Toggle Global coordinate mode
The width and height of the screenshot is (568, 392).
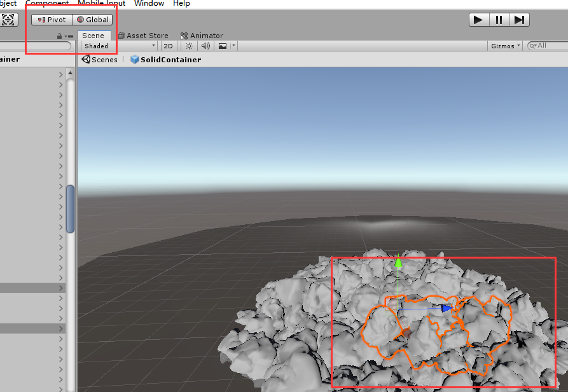[92, 19]
